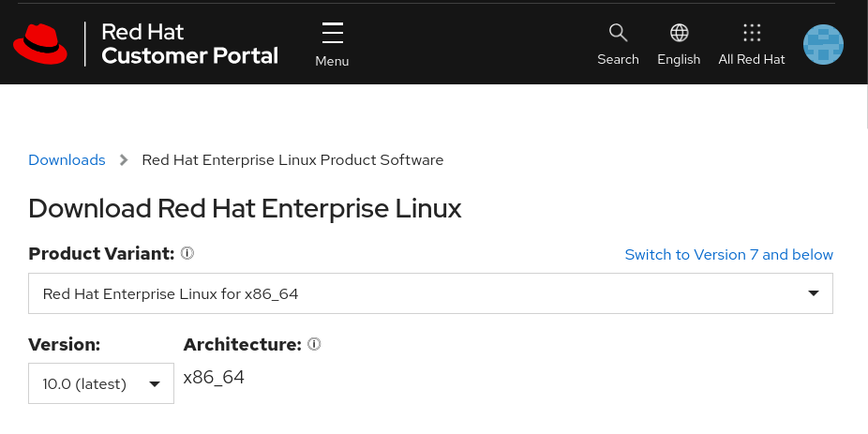Click the Version label
This screenshot has width=868, height=434.
click(x=65, y=344)
